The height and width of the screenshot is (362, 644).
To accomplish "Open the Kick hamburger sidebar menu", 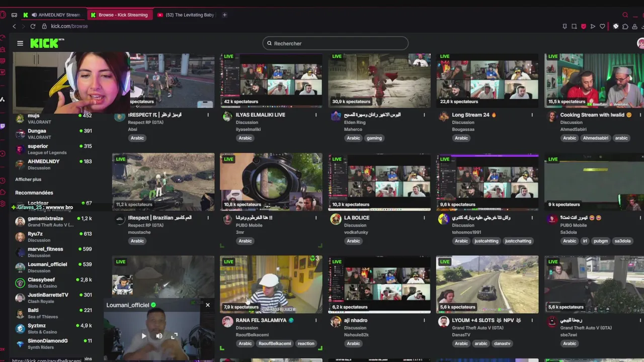I will (x=20, y=43).
